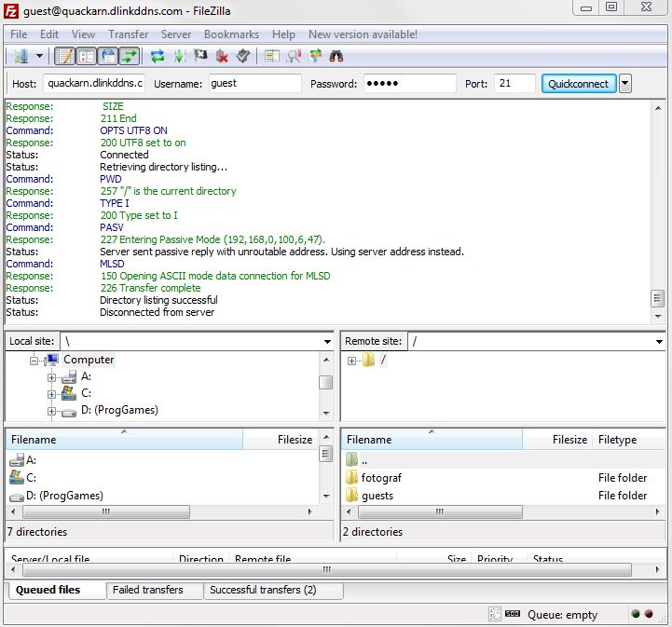
Task: Open the File menu
Action: pyautogui.click(x=19, y=34)
